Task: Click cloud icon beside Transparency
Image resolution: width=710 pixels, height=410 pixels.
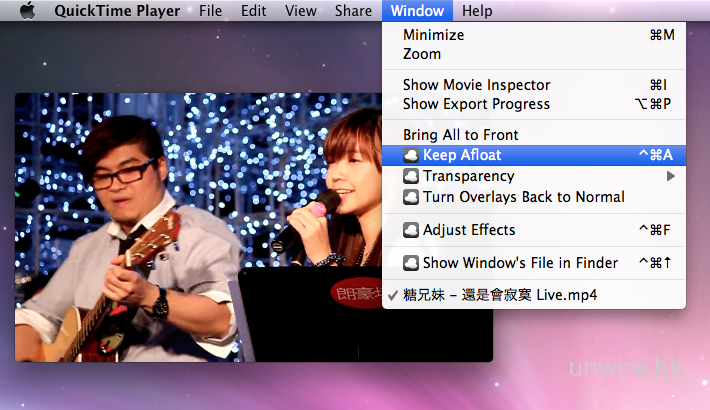Action: tap(411, 176)
